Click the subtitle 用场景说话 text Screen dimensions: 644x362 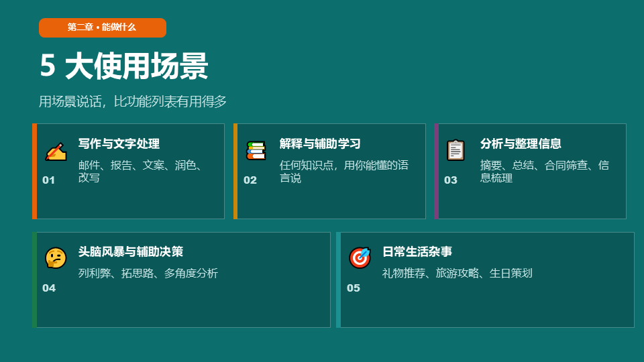pyautogui.click(x=133, y=102)
